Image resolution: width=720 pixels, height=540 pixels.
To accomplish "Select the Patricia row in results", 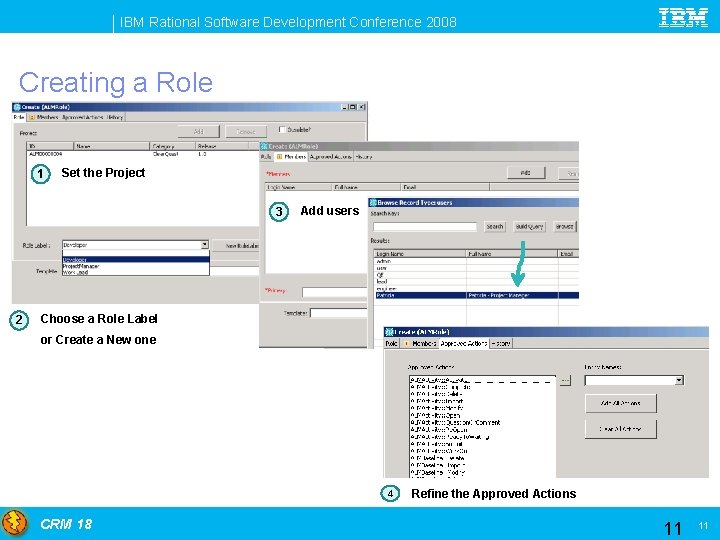I will pos(476,295).
